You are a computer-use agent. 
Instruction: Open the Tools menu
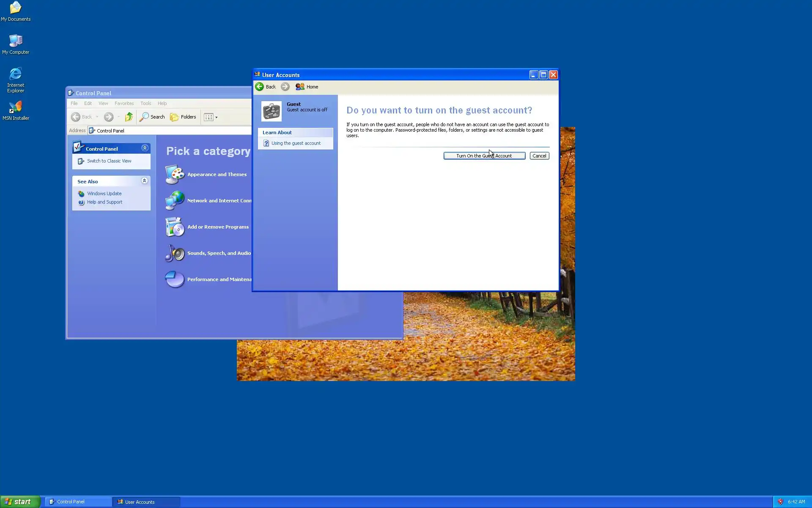point(145,103)
